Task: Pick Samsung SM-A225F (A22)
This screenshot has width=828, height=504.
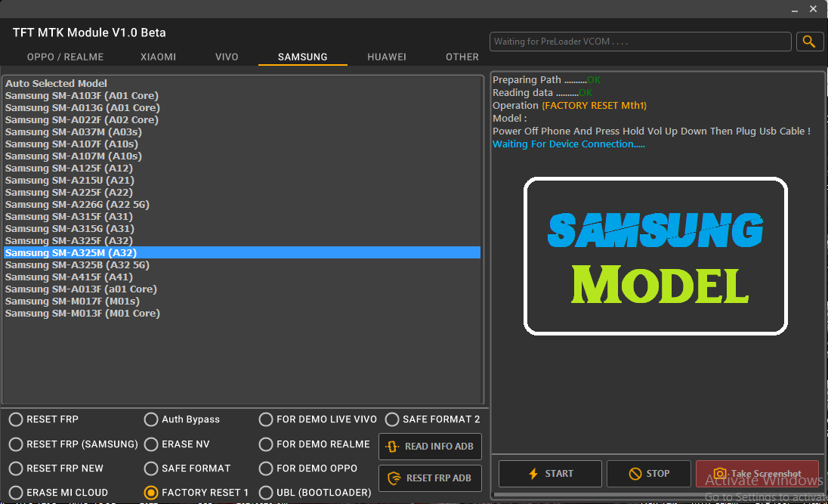Action: (x=242, y=193)
